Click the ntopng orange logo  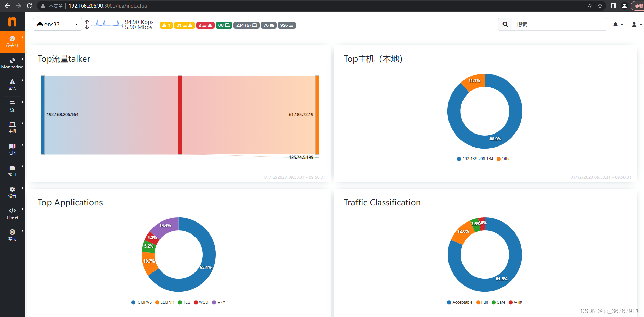[12, 22]
